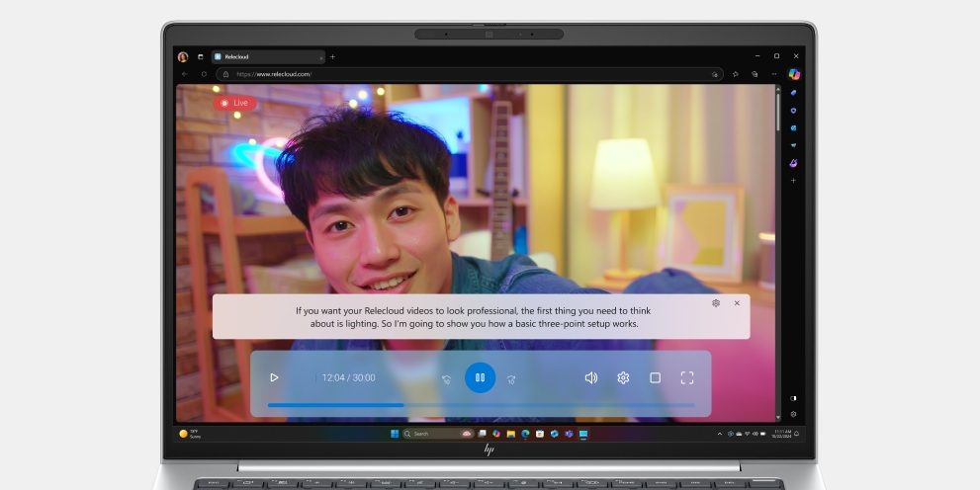The image size is (980, 490).
Task: Click the icon inside address bar's right end
Action: point(714,74)
